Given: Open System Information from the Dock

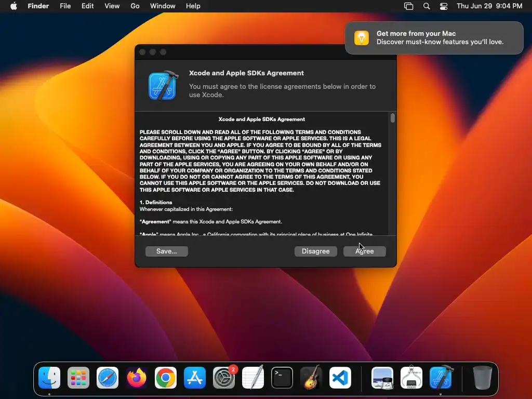Looking at the screenshot, I should [411, 378].
